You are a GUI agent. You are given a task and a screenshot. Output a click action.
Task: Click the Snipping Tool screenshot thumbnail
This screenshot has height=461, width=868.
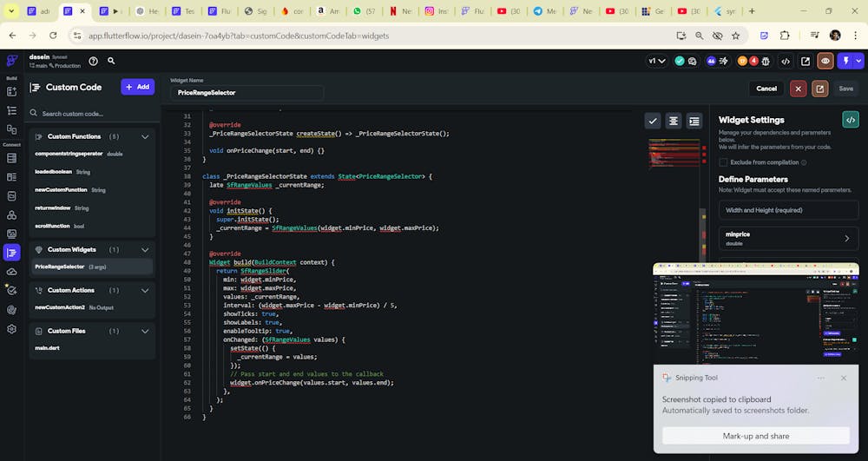click(x=756, y=313)
